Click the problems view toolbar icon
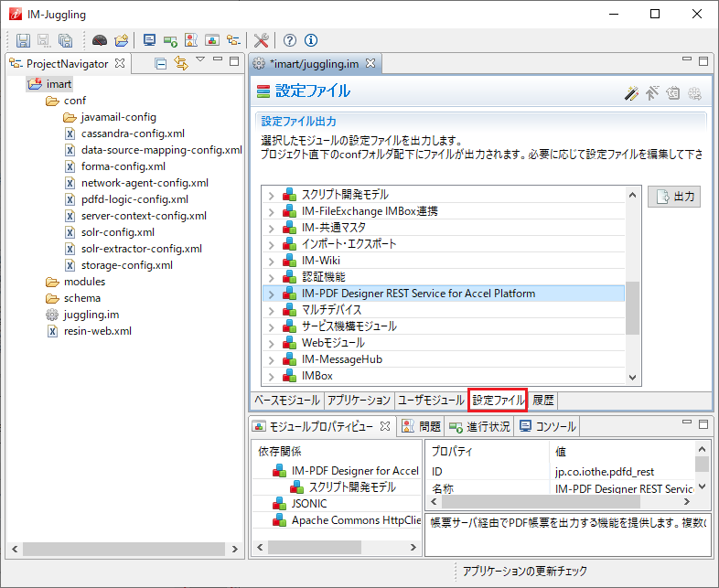Viewport: 719px width, 588px height. click(x=191, y=40)
